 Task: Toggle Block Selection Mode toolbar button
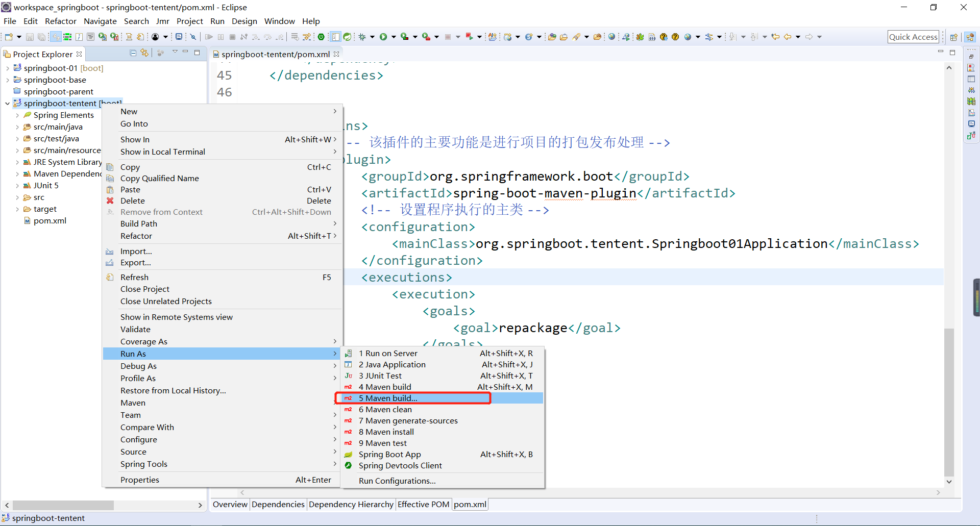pyautogui.click(x=335, y=37)
